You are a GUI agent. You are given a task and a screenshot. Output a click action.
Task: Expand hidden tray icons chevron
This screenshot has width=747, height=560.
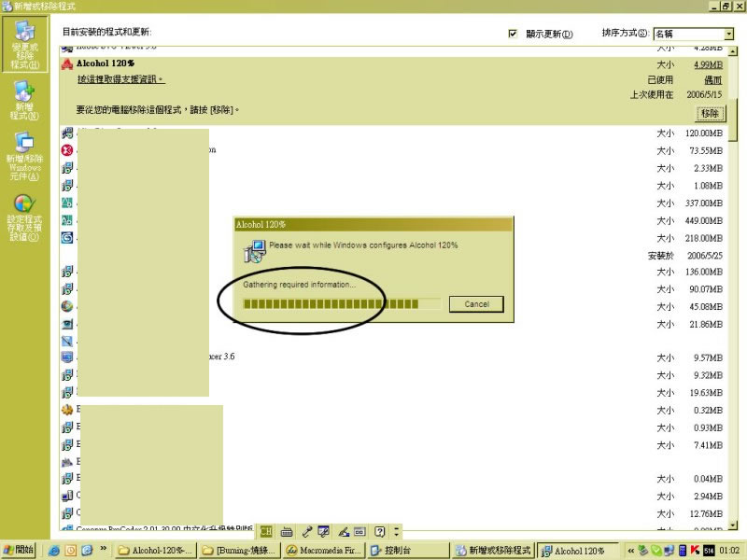pyautogui.click(x=631, y=551)
